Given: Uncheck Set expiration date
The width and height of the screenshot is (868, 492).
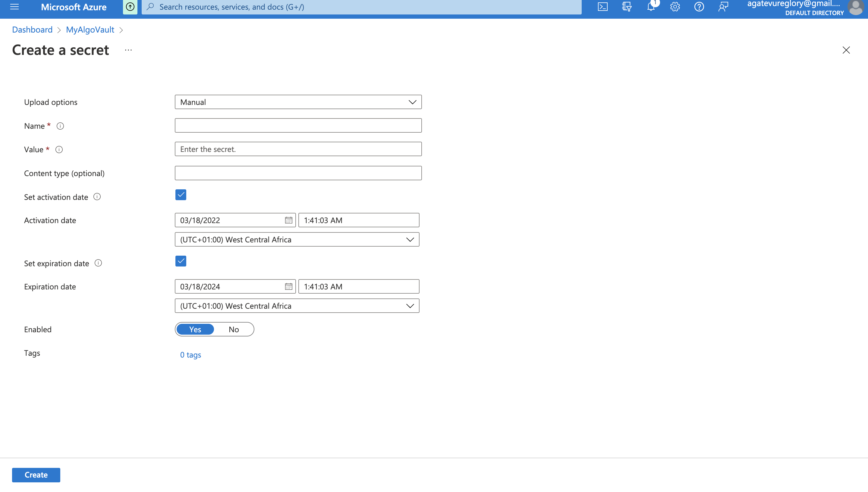Looking at the screenshot, I should 181,261.
